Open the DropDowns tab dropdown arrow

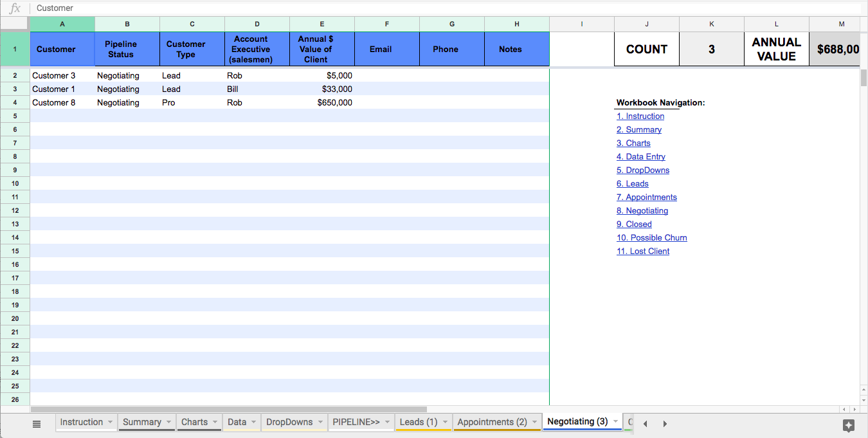[320, 423]
